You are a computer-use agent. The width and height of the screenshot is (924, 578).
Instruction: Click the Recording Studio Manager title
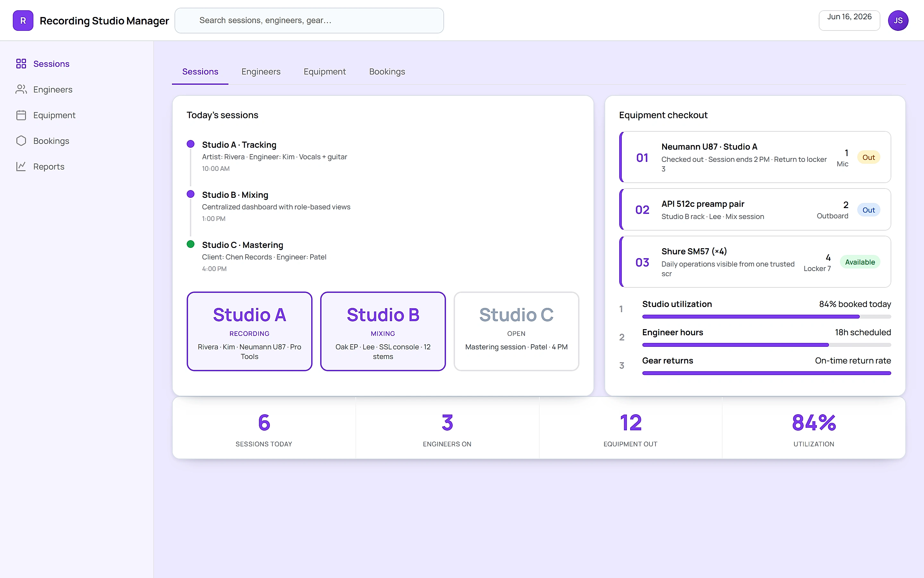[104, 21]
